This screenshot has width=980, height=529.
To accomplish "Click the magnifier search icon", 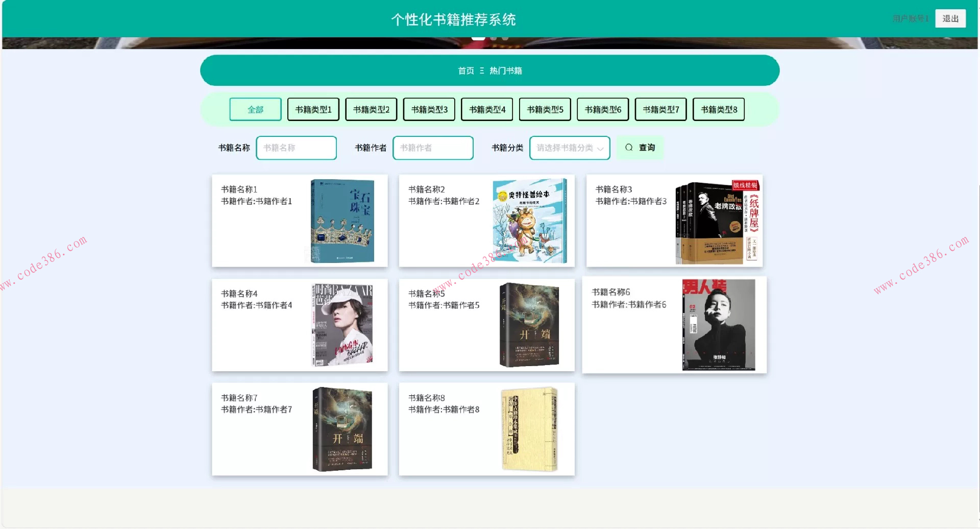I will point(629,147).
